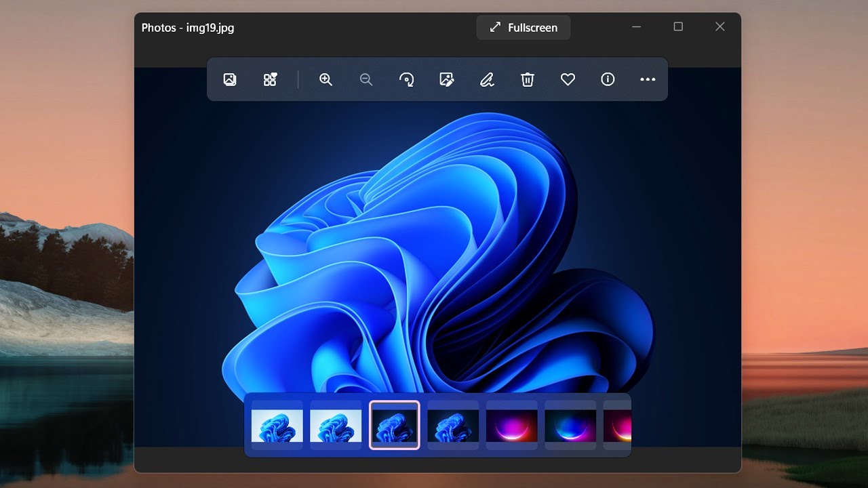868x488 pixels.
Task: Open the all photos gallery icon
Action: [x=230, y=79]
